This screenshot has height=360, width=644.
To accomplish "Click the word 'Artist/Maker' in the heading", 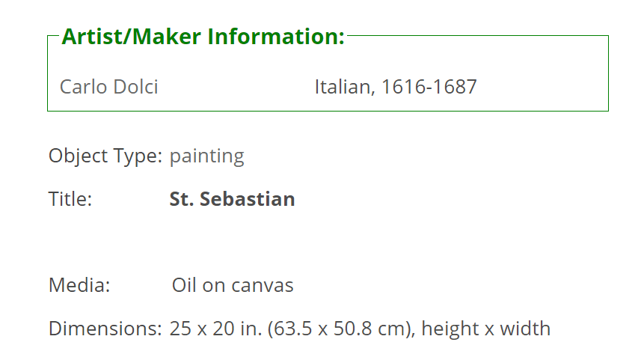I will pos(132,37).
